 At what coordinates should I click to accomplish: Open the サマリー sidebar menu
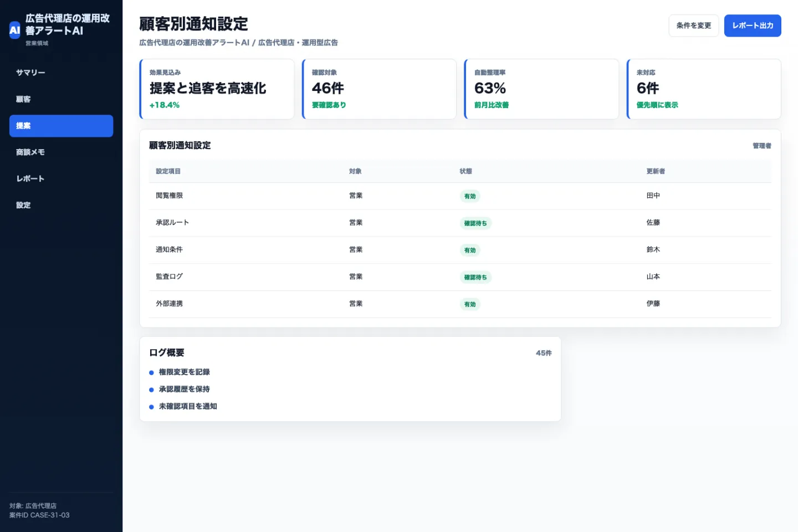61,73
